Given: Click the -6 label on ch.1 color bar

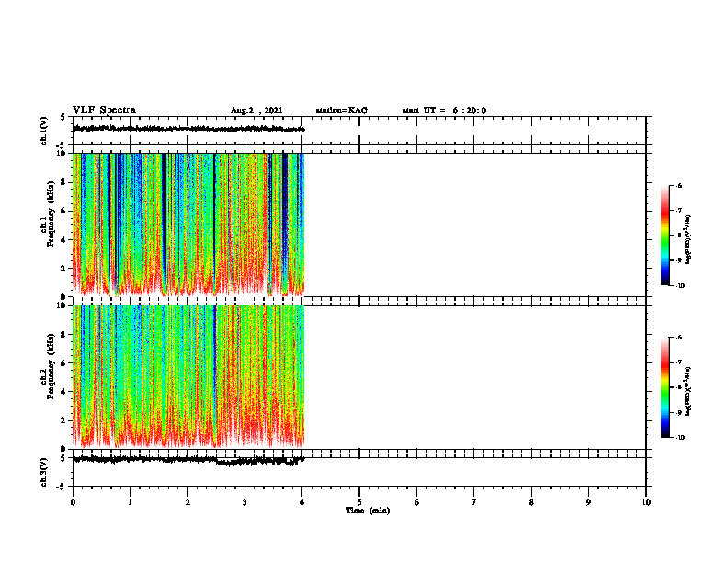Looking at the screenshot, I should coord(678,186).
